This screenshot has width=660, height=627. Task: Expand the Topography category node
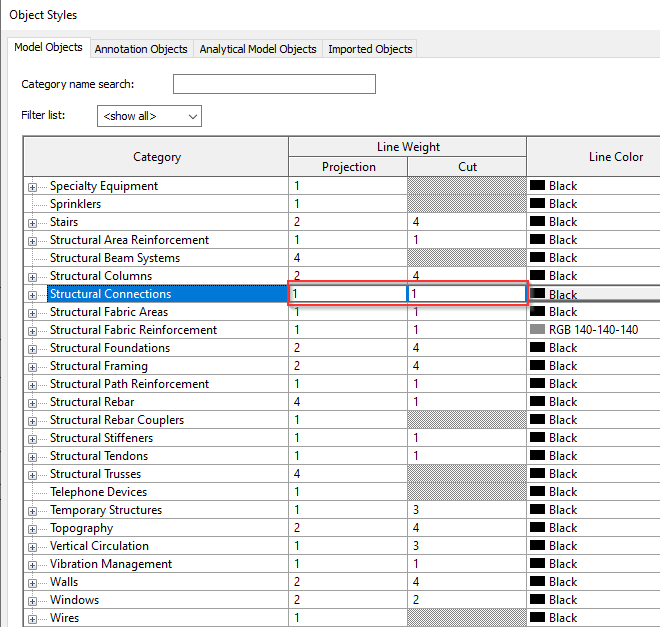tap(33, 529)
